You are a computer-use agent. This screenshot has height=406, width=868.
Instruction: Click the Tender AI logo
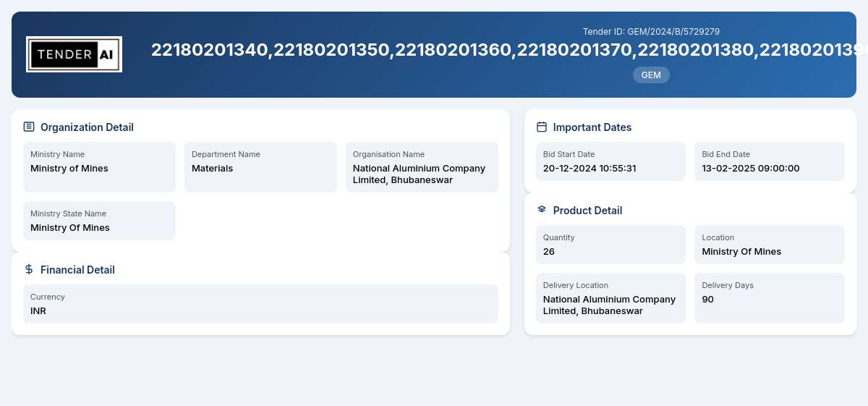click(74, 54)
